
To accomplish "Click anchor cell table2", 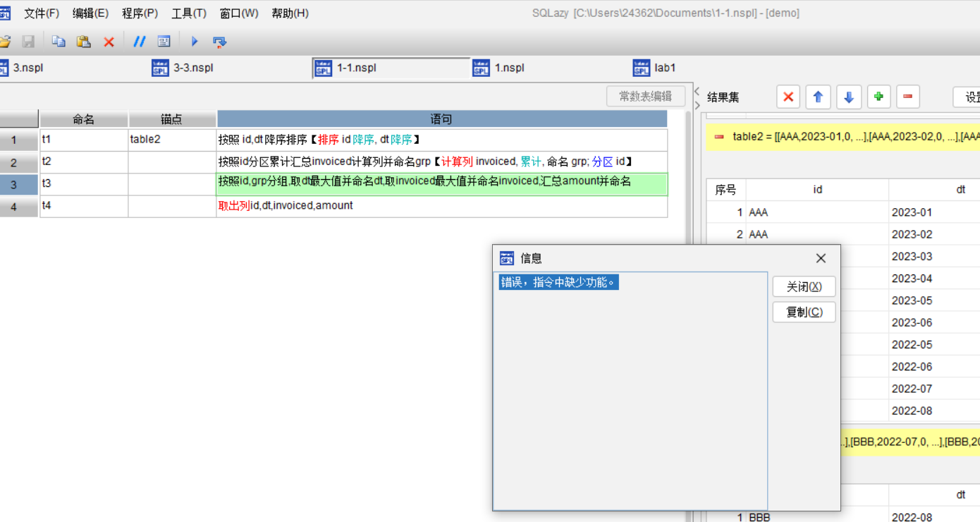I will 172,140.
